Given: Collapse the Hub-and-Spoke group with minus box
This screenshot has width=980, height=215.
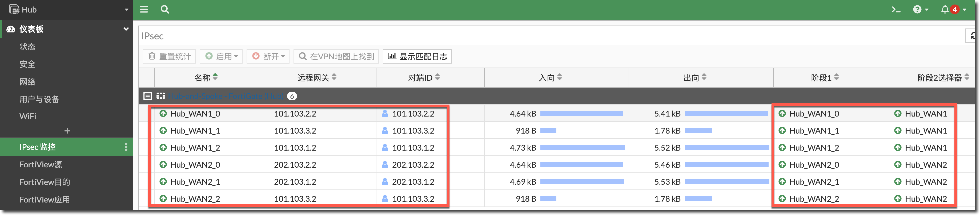Looking at the screenshot, I should pos(148,96).
